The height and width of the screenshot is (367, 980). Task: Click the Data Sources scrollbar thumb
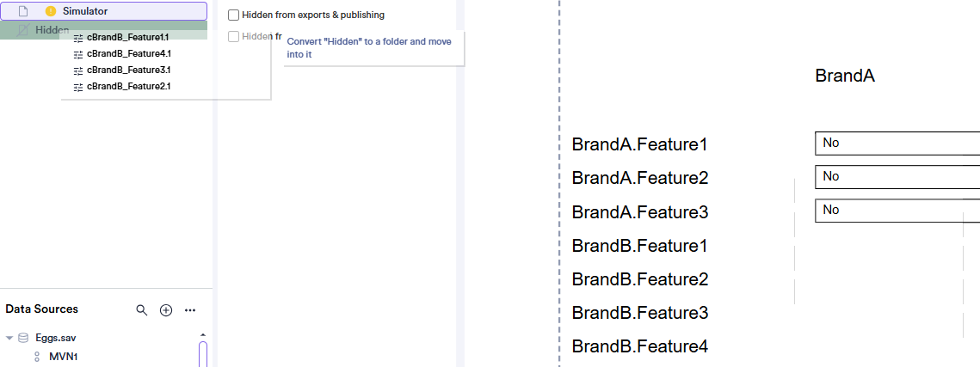coord(203,354)
